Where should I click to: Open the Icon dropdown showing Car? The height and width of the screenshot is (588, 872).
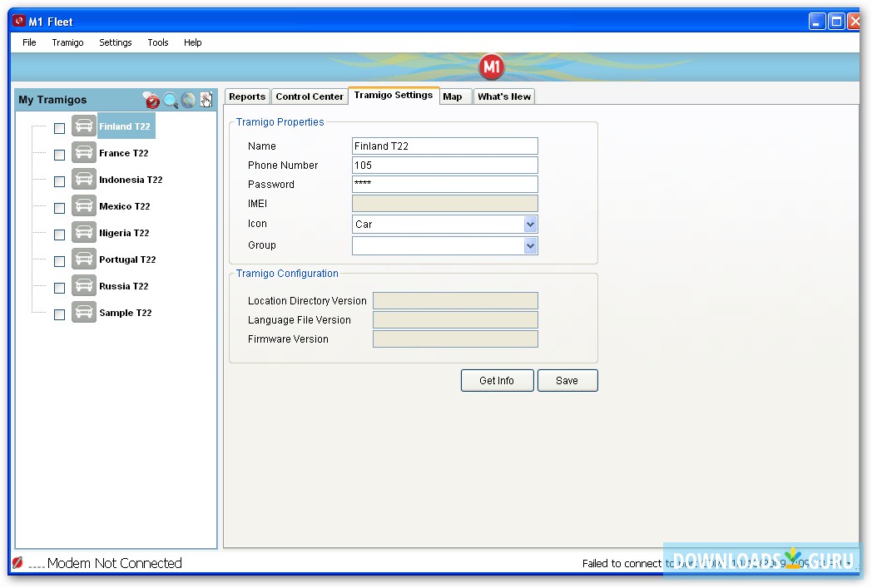click(x=444, y=224)
